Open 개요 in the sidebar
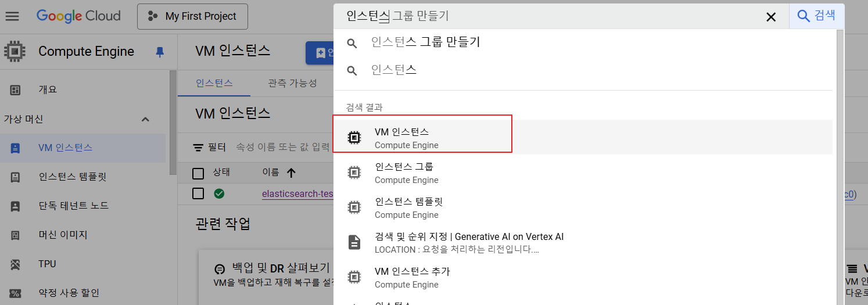The height and width of the screenshot is (305, 868). (48, 89)
